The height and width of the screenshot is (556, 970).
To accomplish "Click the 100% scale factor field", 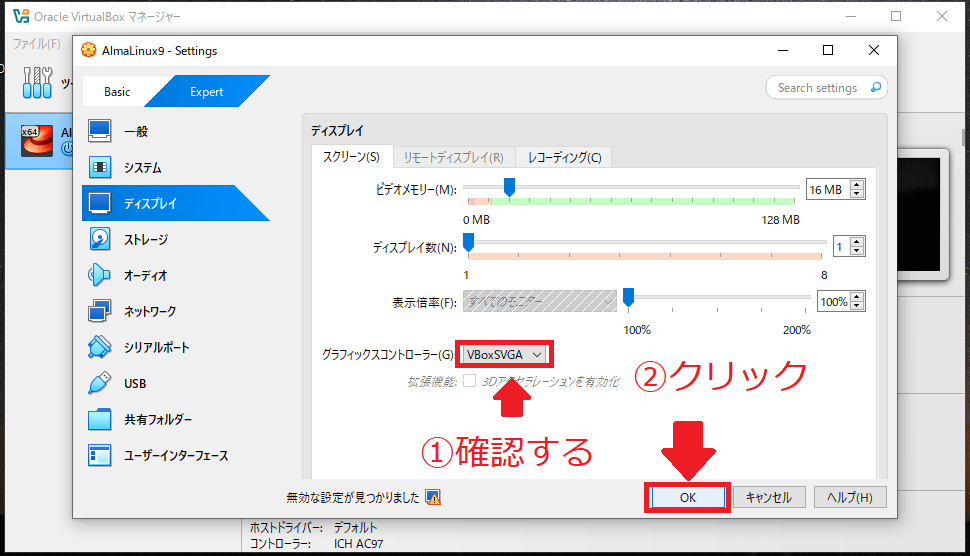I will [833, 302].
